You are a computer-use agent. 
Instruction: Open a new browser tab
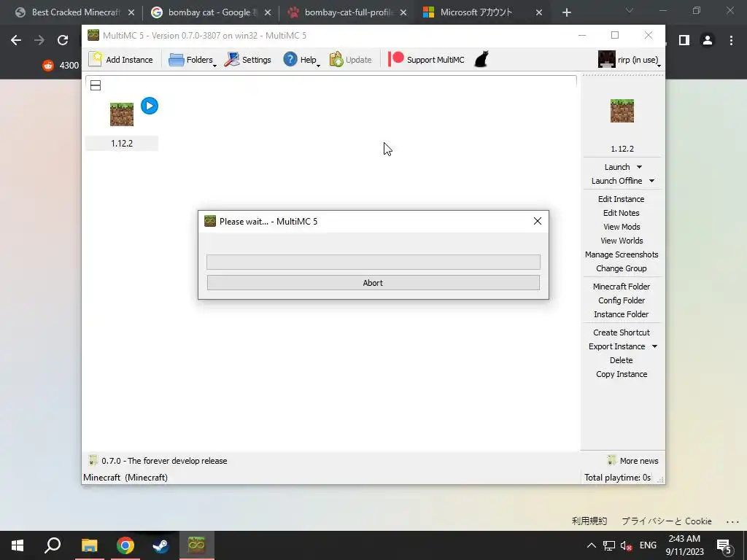point(566,12)
